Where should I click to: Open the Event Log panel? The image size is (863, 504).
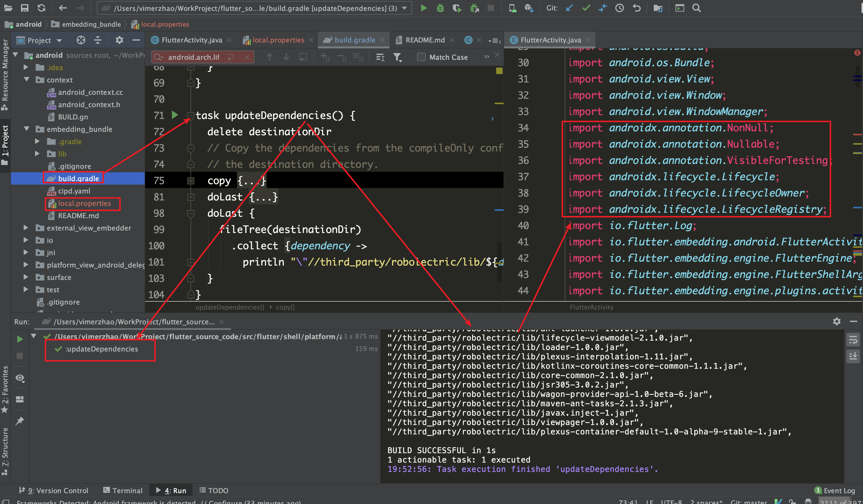[835, 490]
